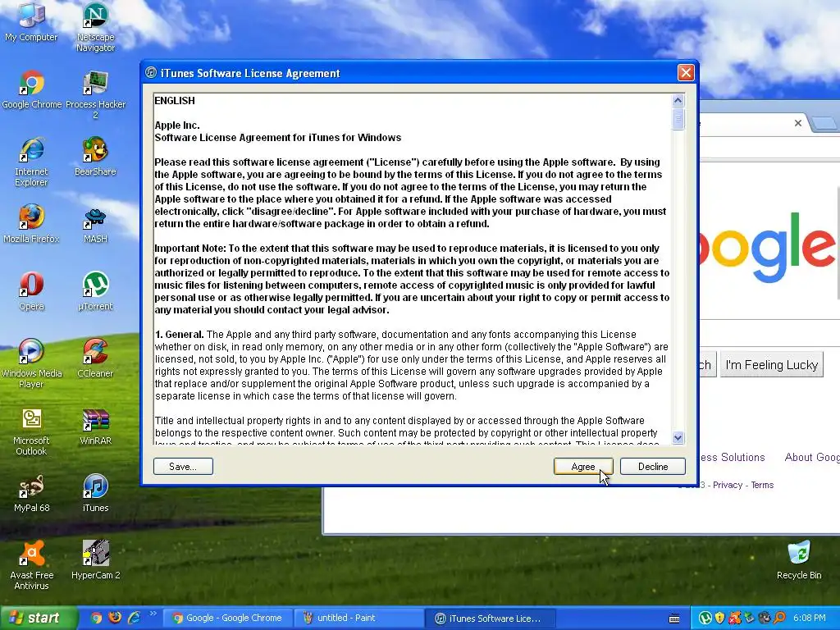Select µTorrent desktop shortcut
The width and height of the screenshot is (840, 630).
[95, 291]
